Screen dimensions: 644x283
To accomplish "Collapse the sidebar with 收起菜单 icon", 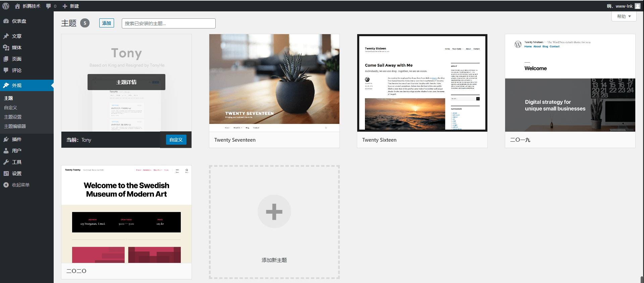I will click(x=6, y=185).
